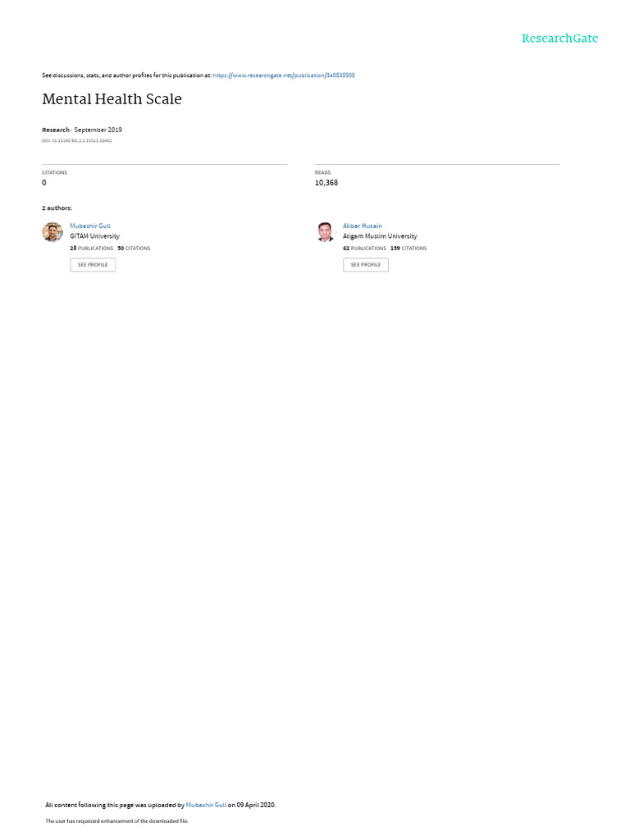Screen dimensions: 630x840
Task: Open Mubashir Gull's profile photo
Action: tap(52, 232)
